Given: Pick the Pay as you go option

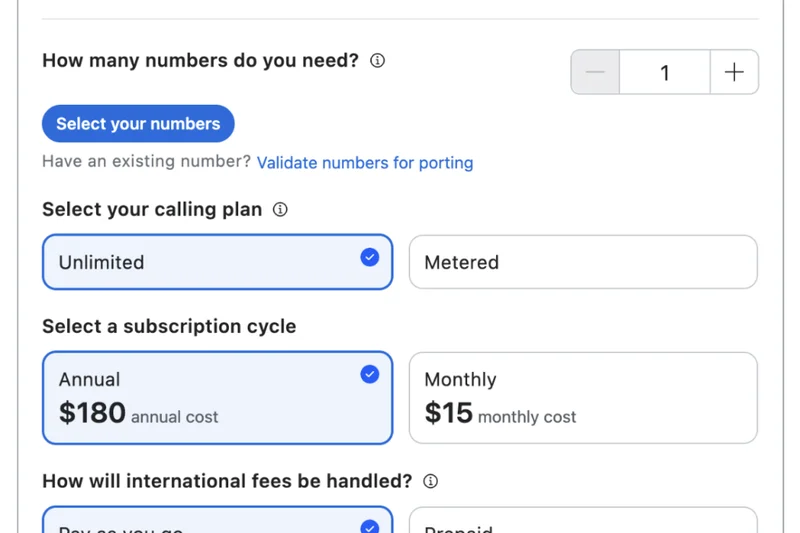Looking at the screenshot, I should click(x=200, y=522).
